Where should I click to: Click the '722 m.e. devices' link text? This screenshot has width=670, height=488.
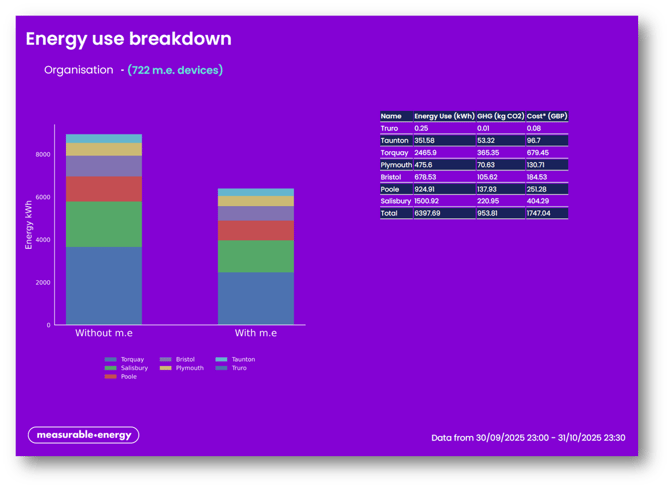click(175, 70)
